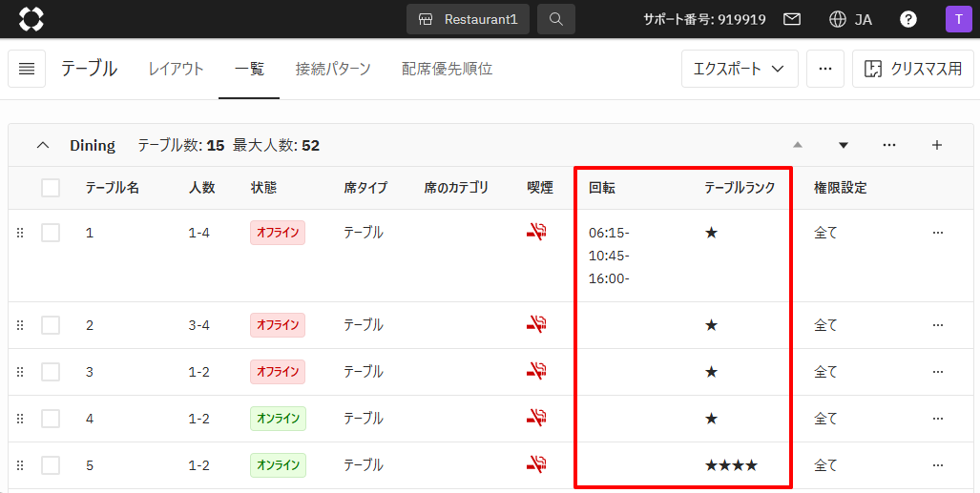Click the four-star rank of table 5
Image resolution: width=980 pixels, height=493 pixels.
731,465
